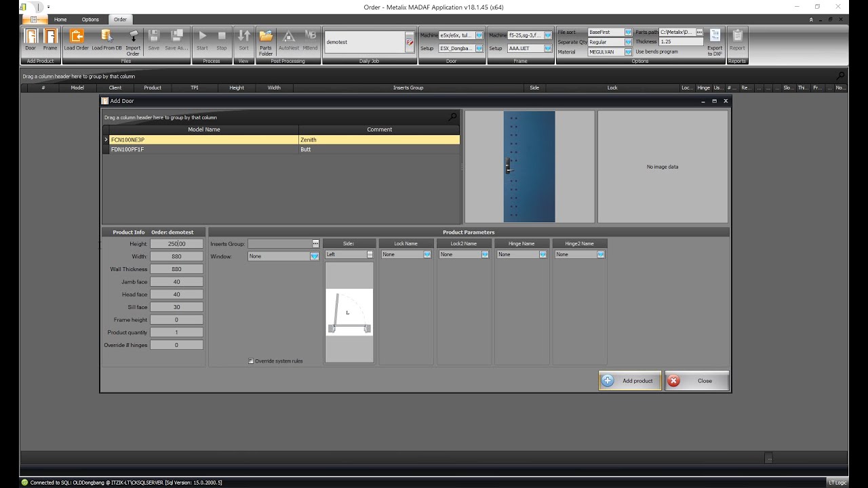Viewport: 868px width, 488px height.
Task: Open the Hinge Name dropdown
Action: coord(542,255)
